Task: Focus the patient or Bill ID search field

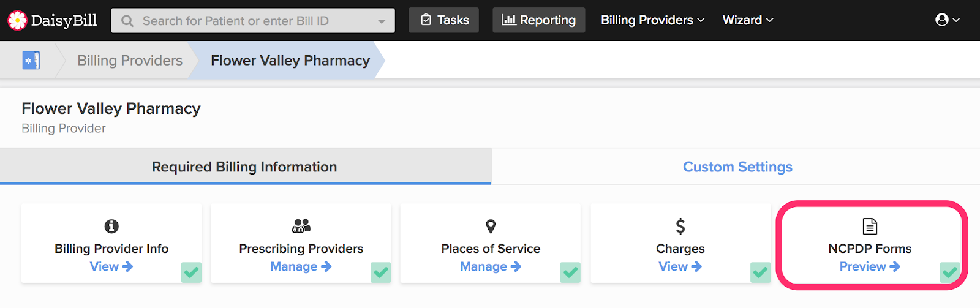Action: click(x=253, y=21)
